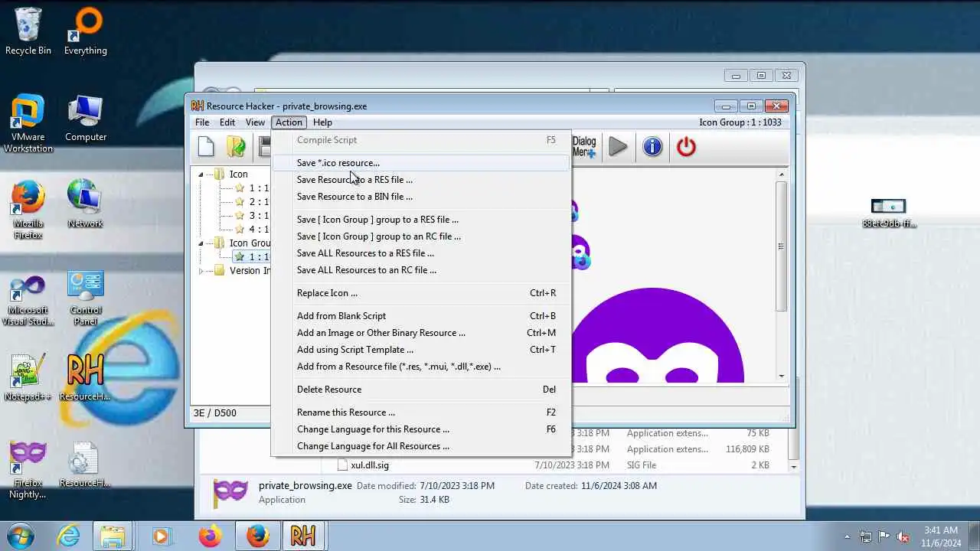The width and height of the screenshot is (980, 551).
Task: Click the Compile Script play icon
Action: click(618, 146)
